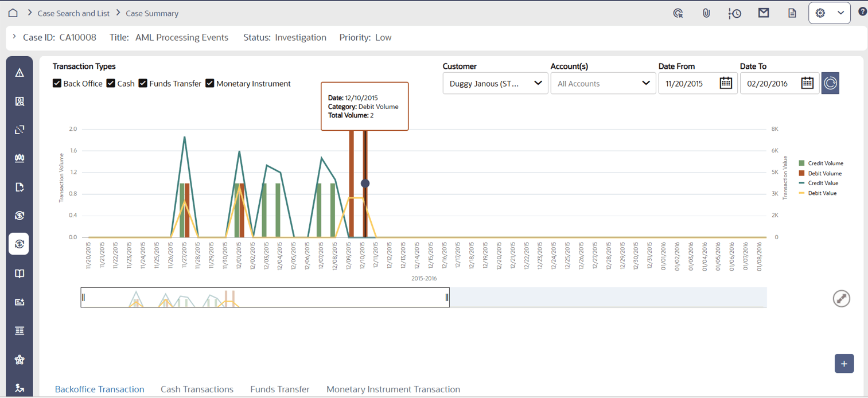
Task: Click the research magnifier icon in the toolbar
Action: coord(678,12)
